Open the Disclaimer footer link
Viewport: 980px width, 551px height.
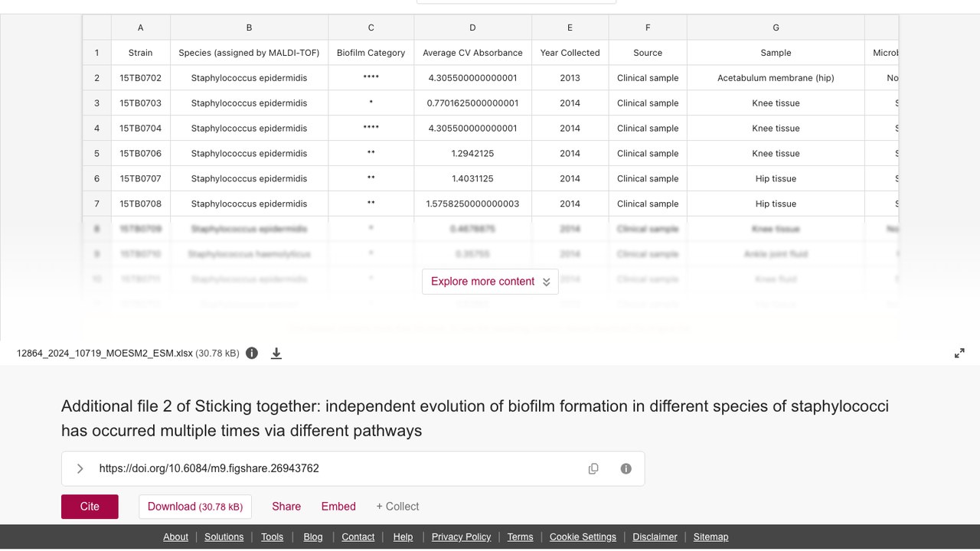point(655,536)
